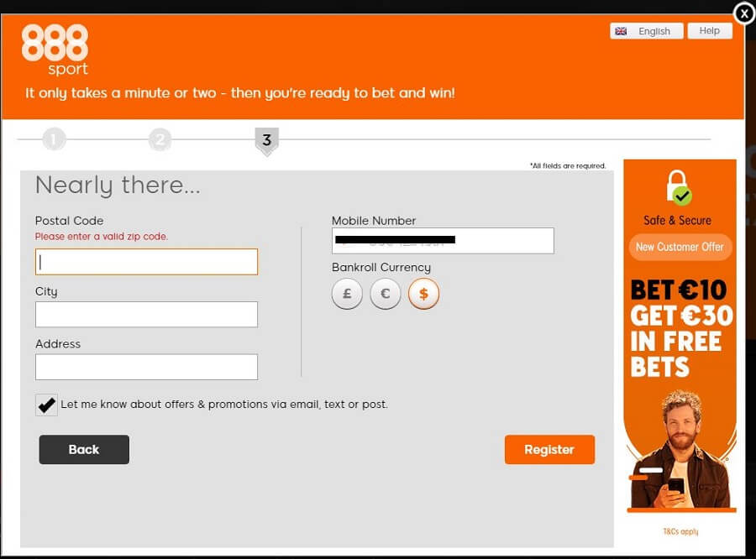Click into the City field
The width and height of the screenshot is (756, 559).
click(146, 314)
